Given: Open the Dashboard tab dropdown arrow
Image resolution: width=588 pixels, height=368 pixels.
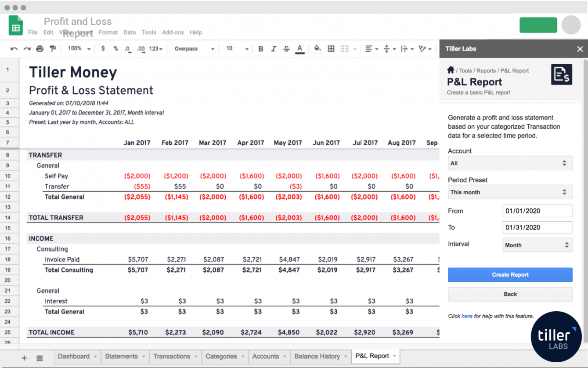Looking at the screenshot, I should pos(95,357).
